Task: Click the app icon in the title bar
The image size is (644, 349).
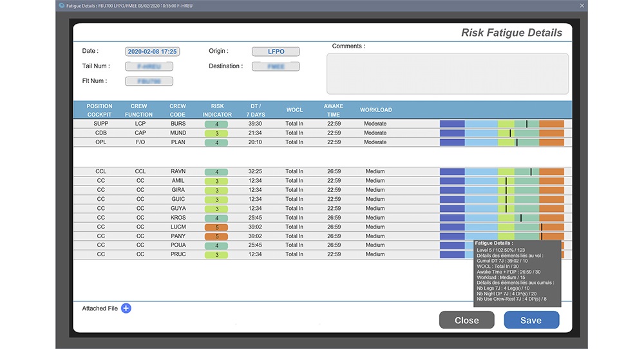Action: click(x=61, y=5)
